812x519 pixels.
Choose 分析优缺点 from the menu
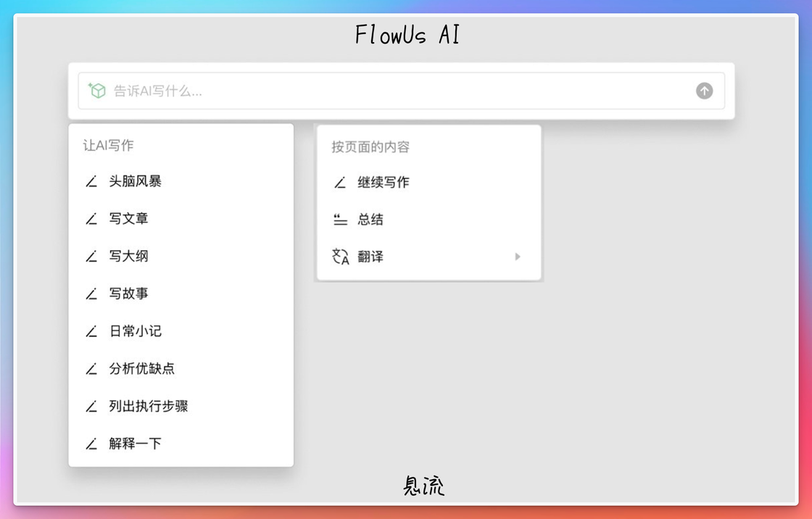181,369
